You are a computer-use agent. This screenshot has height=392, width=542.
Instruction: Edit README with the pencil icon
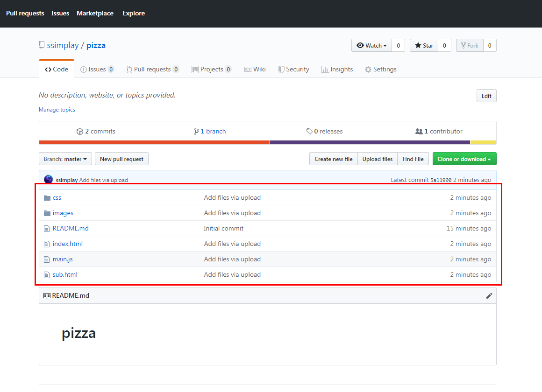point(489,296)
